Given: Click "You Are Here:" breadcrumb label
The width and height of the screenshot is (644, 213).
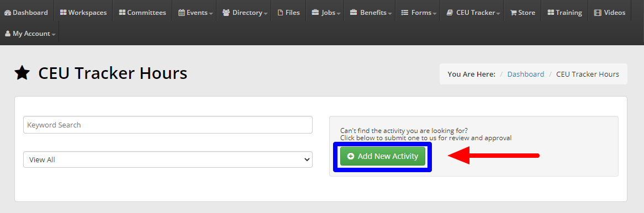Looking at the screenshot, I should (472, 74).
